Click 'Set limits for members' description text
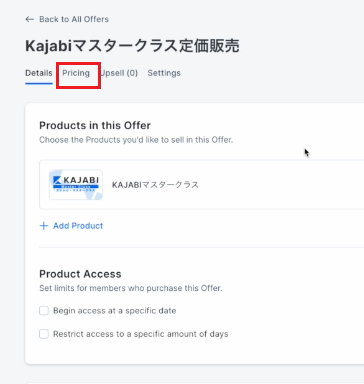This screenshot has height=384, width=364. [131, 288]
